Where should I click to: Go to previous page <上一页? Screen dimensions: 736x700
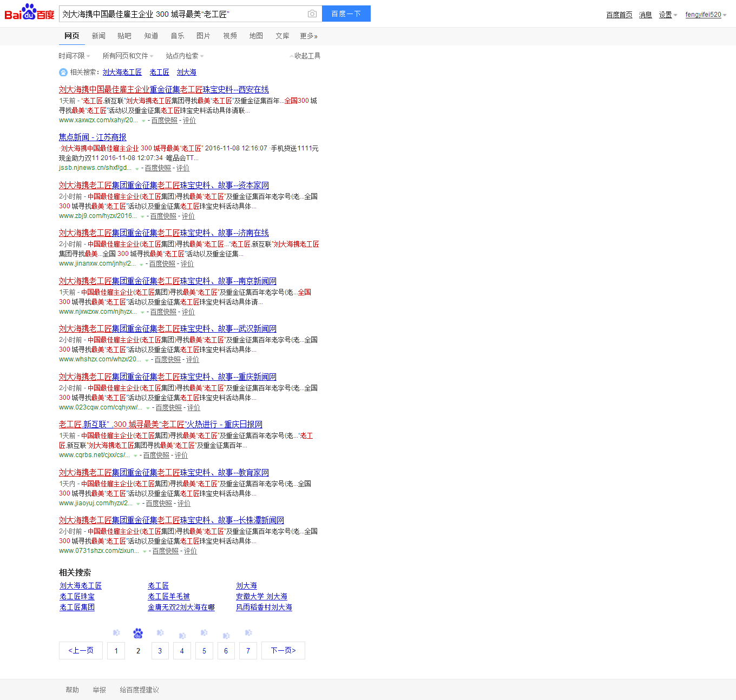click(x=81, y=651)
